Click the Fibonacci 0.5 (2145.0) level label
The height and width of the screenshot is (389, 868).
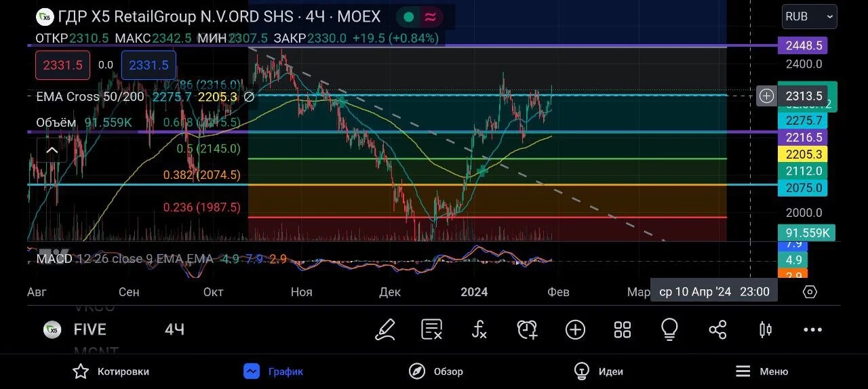coord(208,148)
